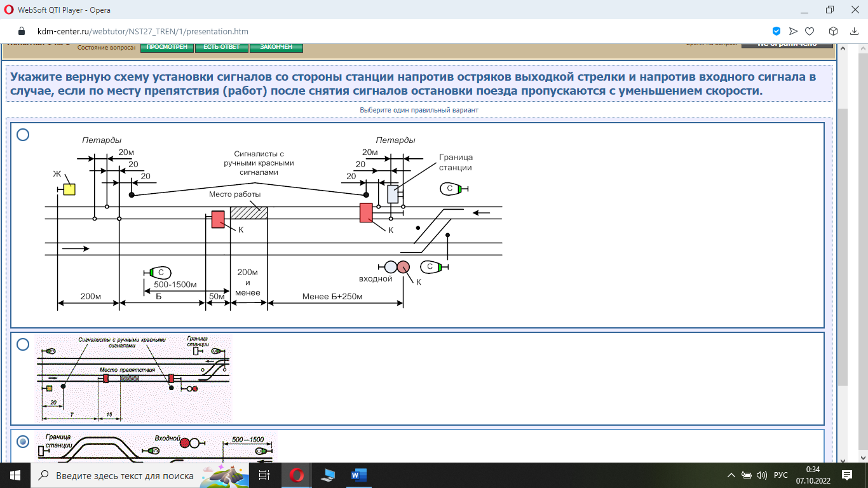
Task: Add the page to bookmarks with the heart icon
Action: (810, 31)
